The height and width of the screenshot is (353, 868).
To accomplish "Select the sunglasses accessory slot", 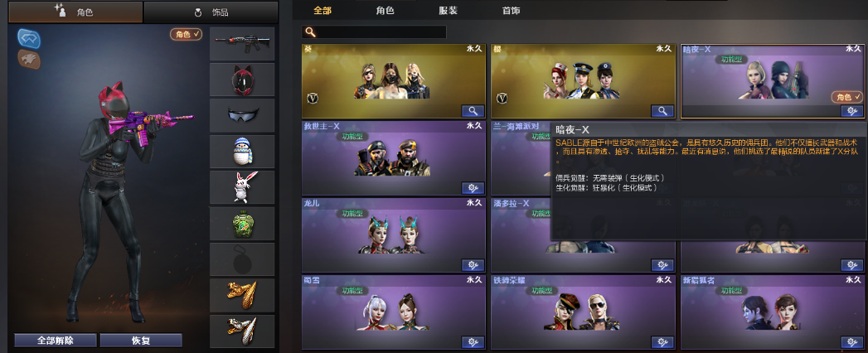I will (242, 116).
